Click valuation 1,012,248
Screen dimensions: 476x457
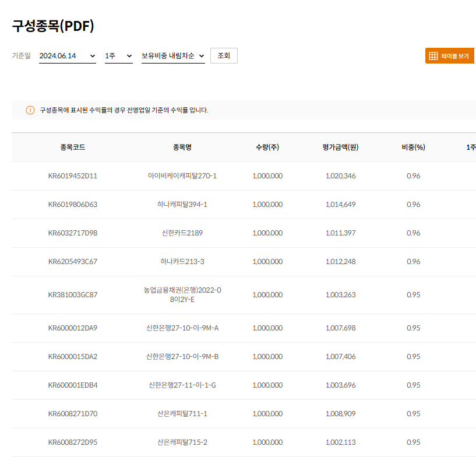[340, 262]
